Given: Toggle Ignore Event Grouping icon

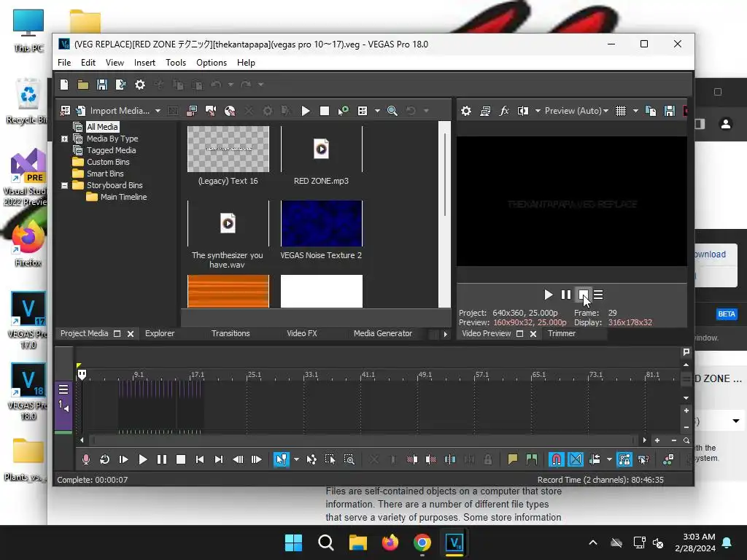Looking at the screenshot, I should [x=643, y=459].
